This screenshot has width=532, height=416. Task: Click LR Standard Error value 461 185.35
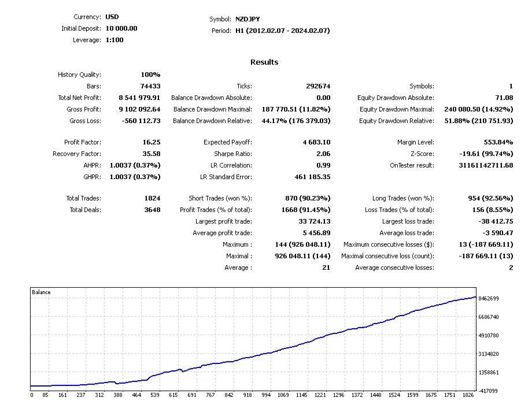click(x=312, y=177)
